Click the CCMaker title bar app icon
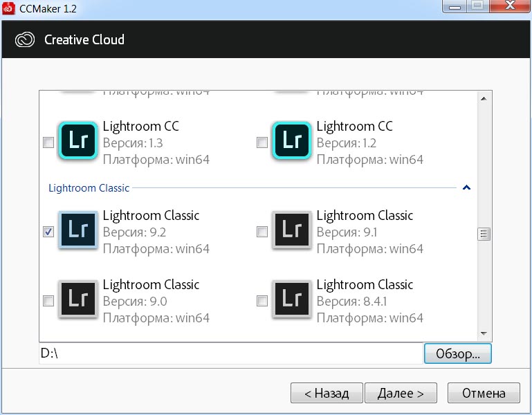This screenshot has width=532, height=415. [x=8, y=8]
